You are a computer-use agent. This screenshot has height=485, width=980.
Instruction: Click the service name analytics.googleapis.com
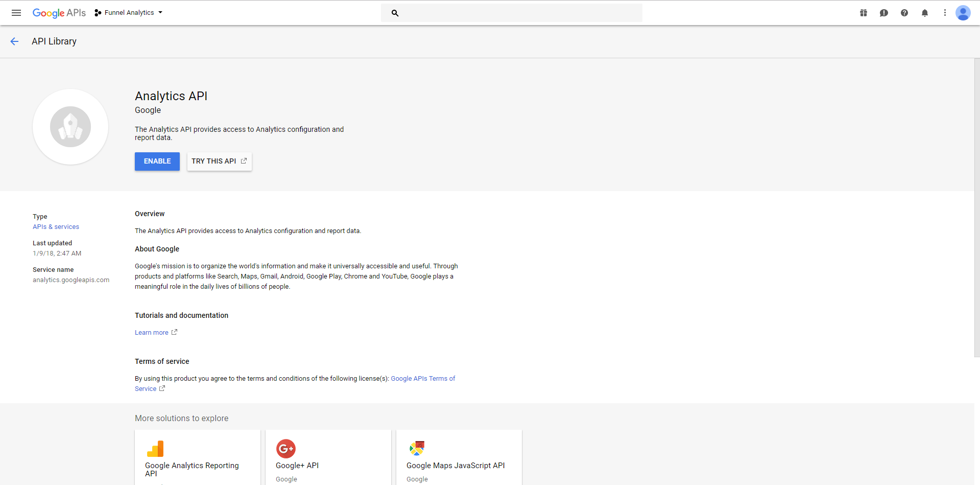[71, 280]
